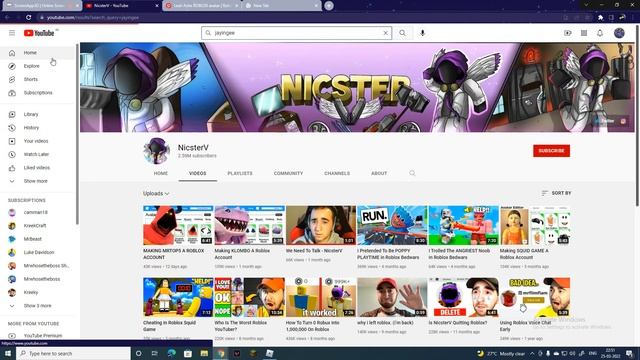Click the YouTube logo
640x360 pixels.
click(x=39, y=33)
